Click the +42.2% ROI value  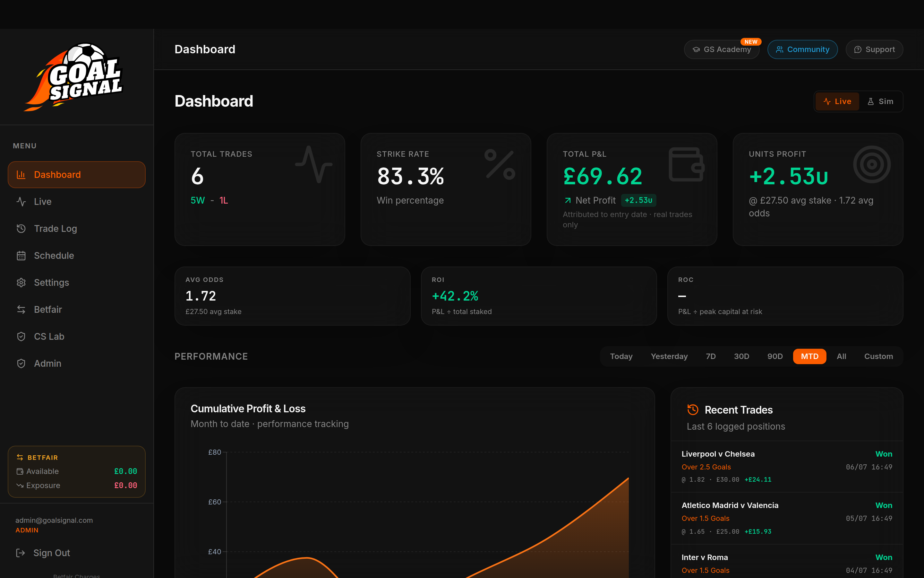click(x=455, y=296)
